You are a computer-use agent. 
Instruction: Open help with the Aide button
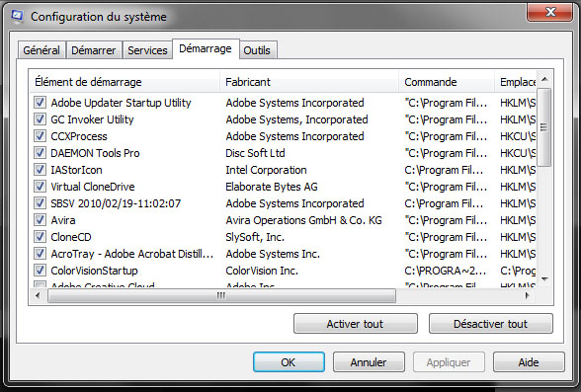click(529, 361)
